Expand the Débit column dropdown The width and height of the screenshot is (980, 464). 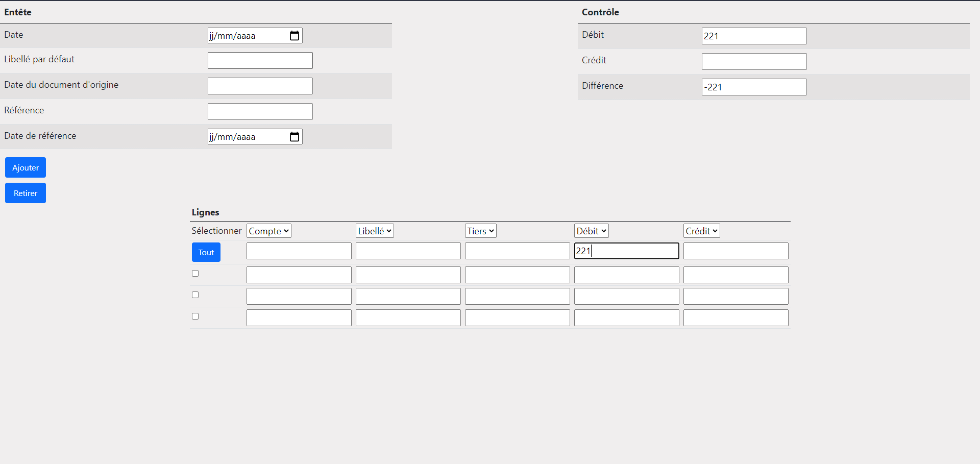point(591,231)
